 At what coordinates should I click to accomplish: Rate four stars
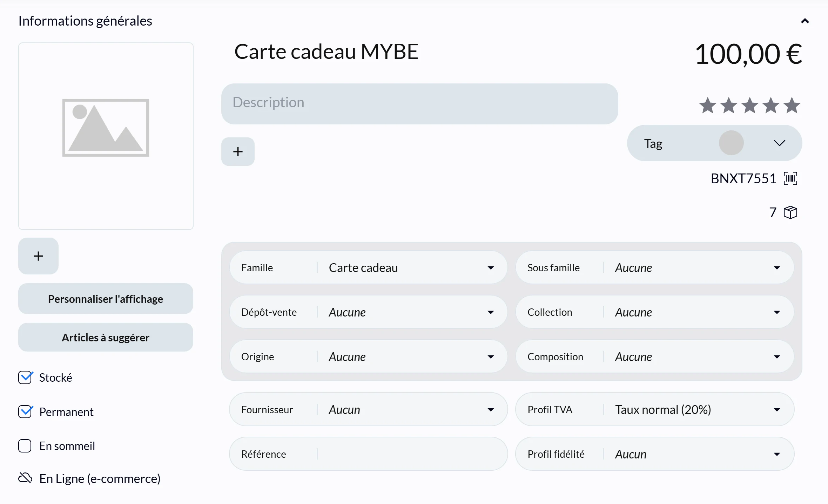click(771, 105)
